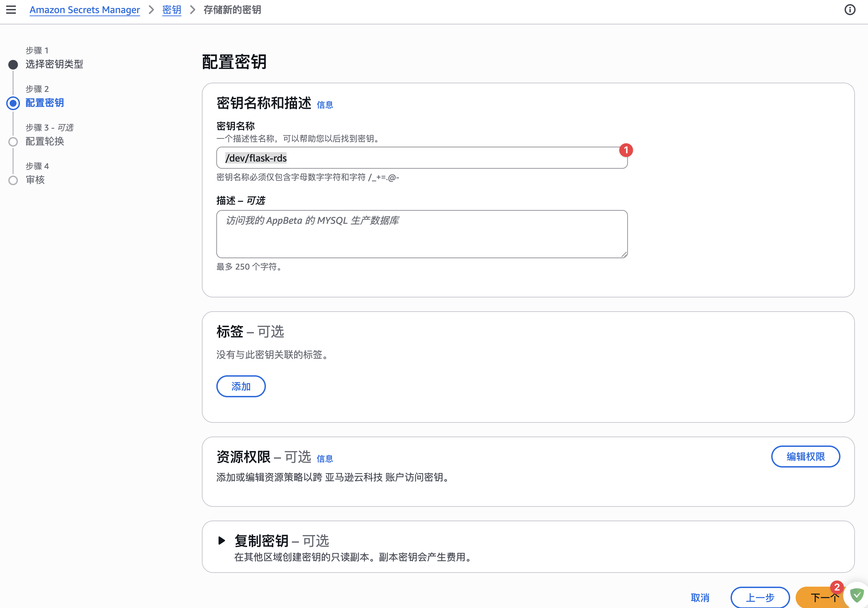Image resolution: width=868 pixels, height=608 pixels.
Task: Select step 4 审核 circle indicator
Action: (13, 180)
